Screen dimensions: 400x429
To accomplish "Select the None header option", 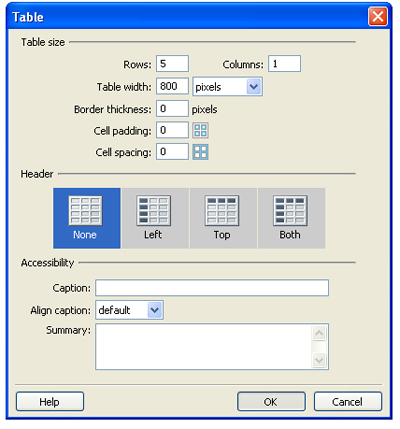I will [87, 218].
